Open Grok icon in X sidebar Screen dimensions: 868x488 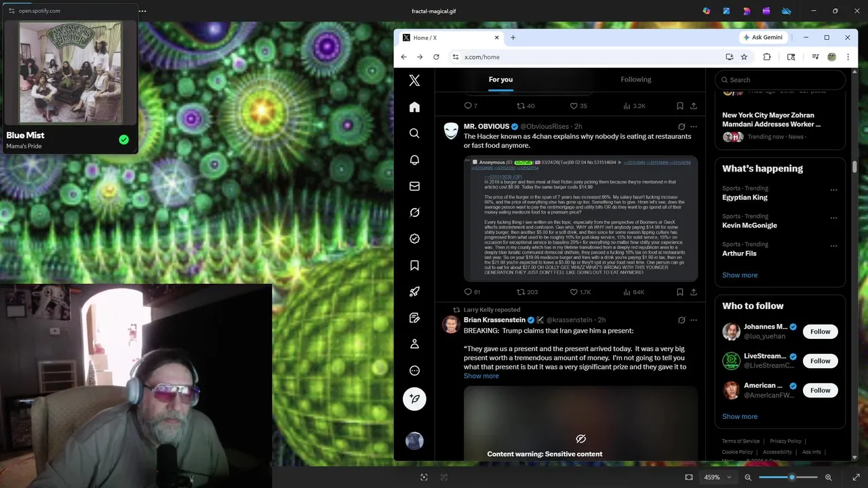[414, 212]
